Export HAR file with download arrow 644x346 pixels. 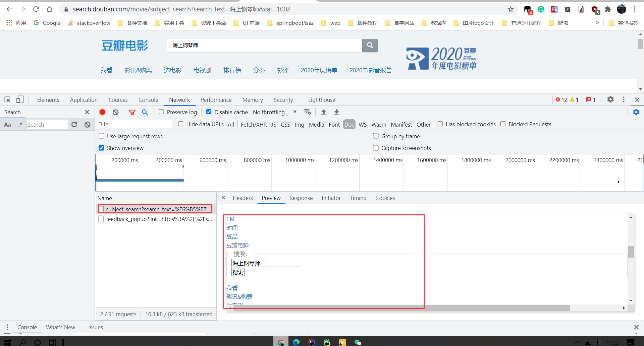(336, 112)
